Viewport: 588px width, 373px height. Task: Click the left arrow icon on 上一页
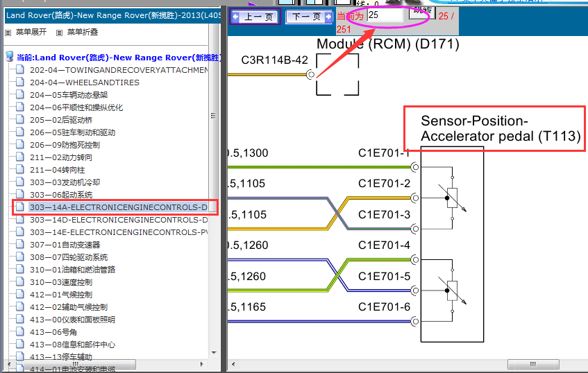[235, 17]
